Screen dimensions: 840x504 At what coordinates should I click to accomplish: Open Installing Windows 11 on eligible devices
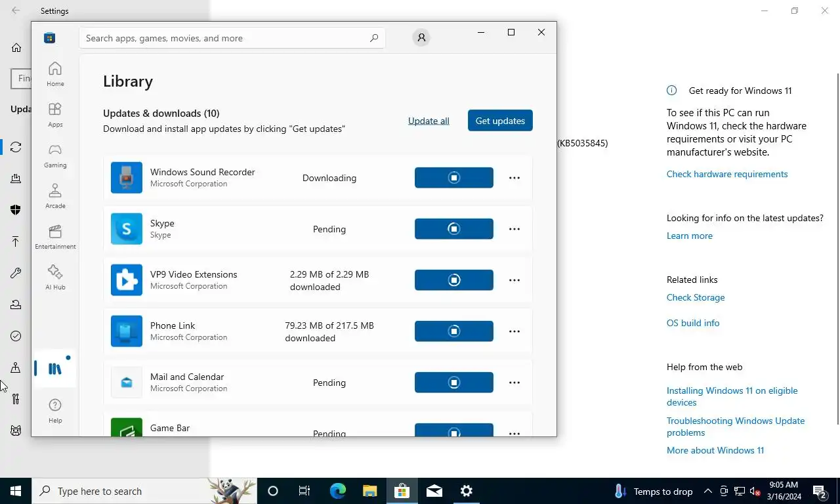tap(732, 396)
